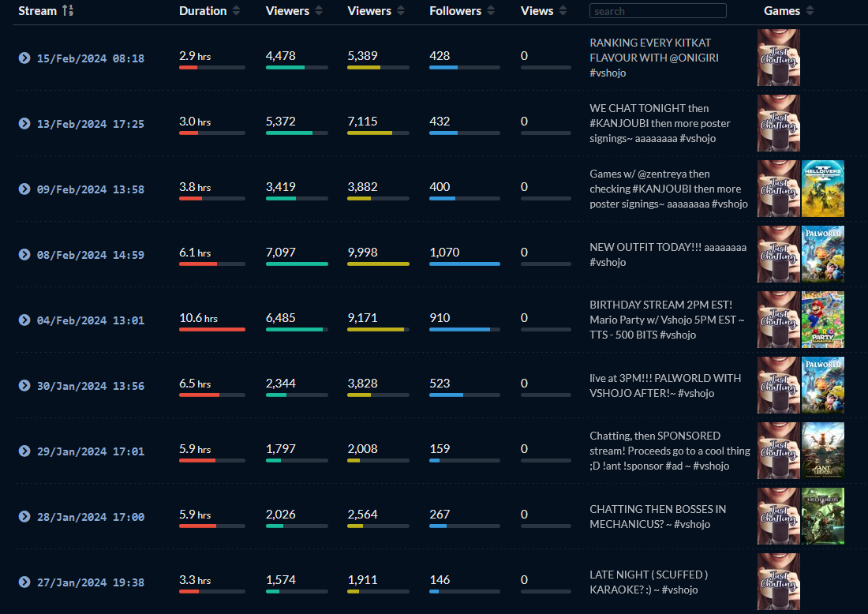Open Mario Party game cover in birthday stream

[x=822, y=320]
